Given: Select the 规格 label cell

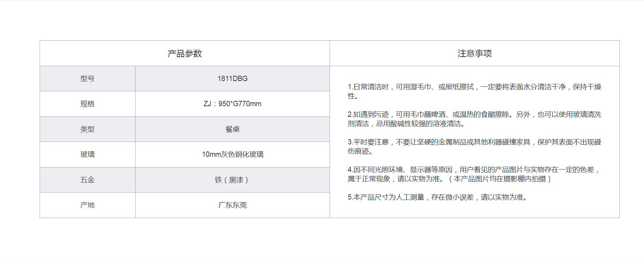Looking at the screenshot, I should [87, 104].
